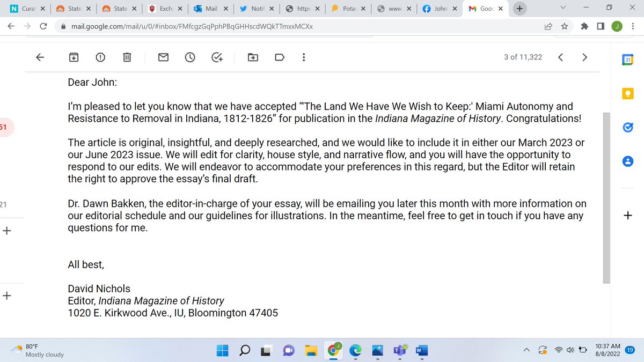Open the notification badge showing 19
Image resolution: width=644 pixels, height=362 pixels.
[x=631, y=350]
